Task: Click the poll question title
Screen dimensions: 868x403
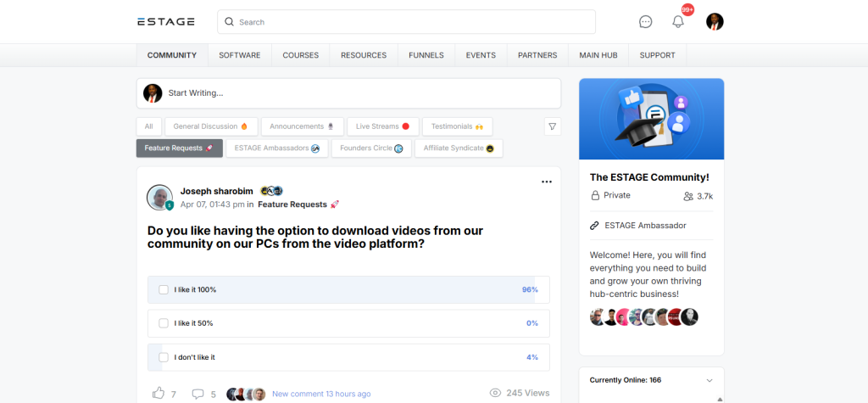Action: pyautogui.click(x=315, y=238)
